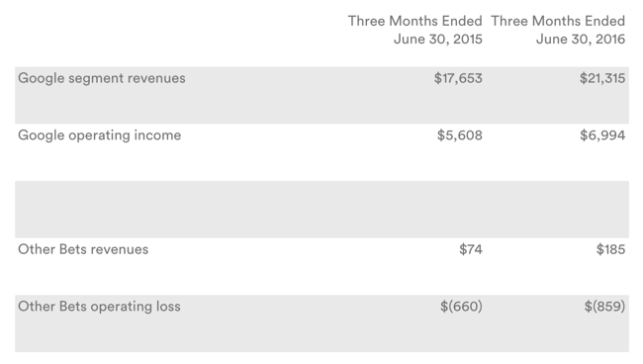Click the word Google in segment revenues
The image size is (643, 364).
click(x=41, y=79)
